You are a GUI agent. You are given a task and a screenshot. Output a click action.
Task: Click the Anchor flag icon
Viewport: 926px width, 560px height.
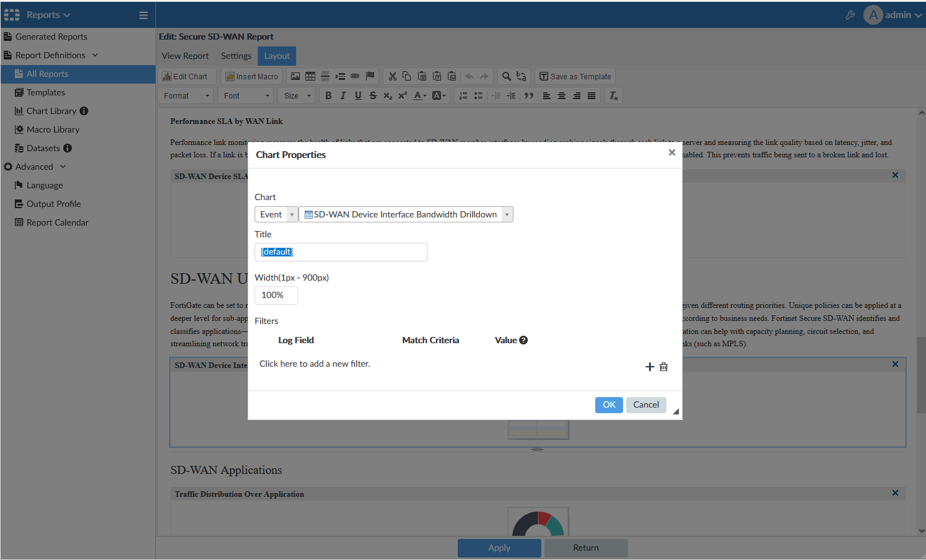(370, 76)
